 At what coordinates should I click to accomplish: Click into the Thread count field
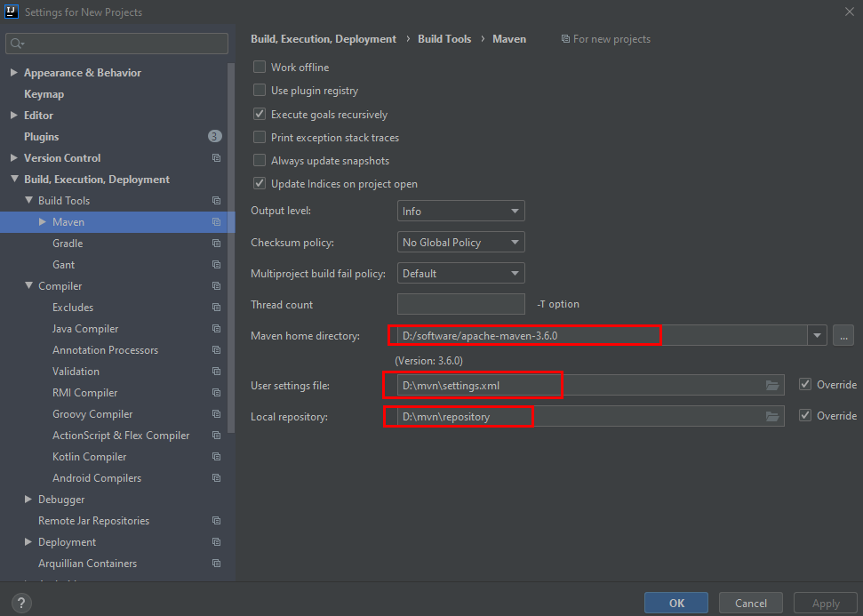[460, 304]
